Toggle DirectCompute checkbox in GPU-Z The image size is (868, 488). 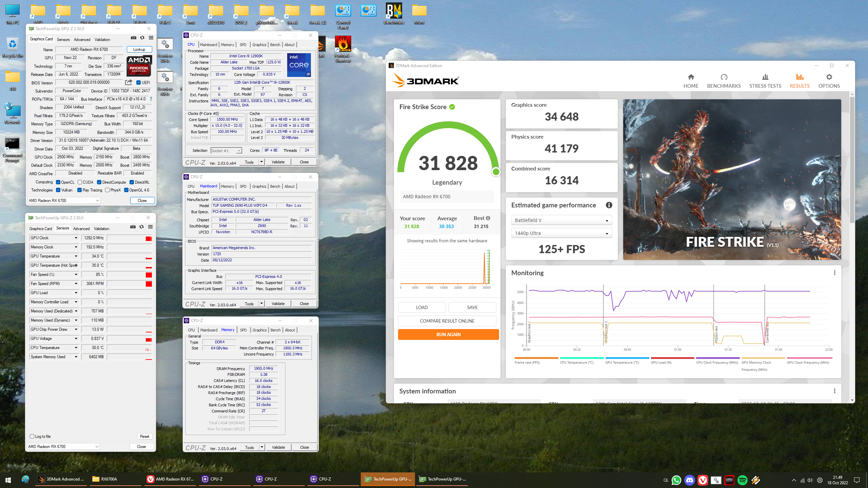coord(99,182)
